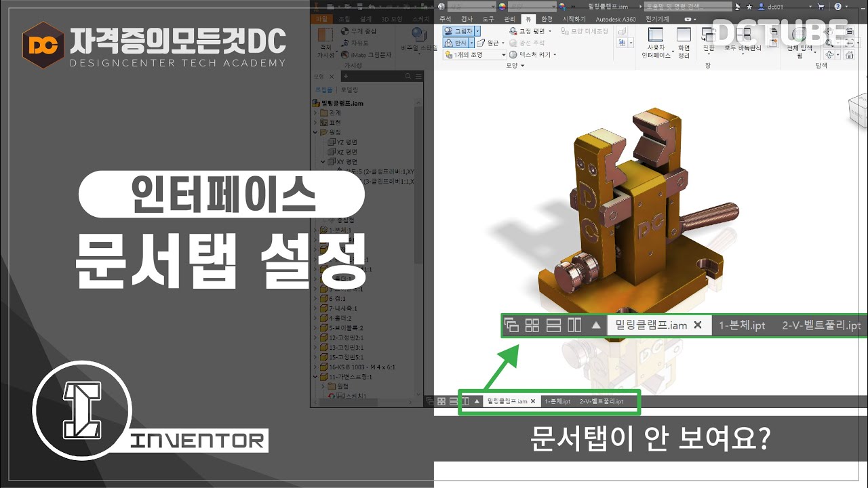Toggle iMate 그림문자 glyph display
This screenshot has width=868, height=488.
[366, 54]
